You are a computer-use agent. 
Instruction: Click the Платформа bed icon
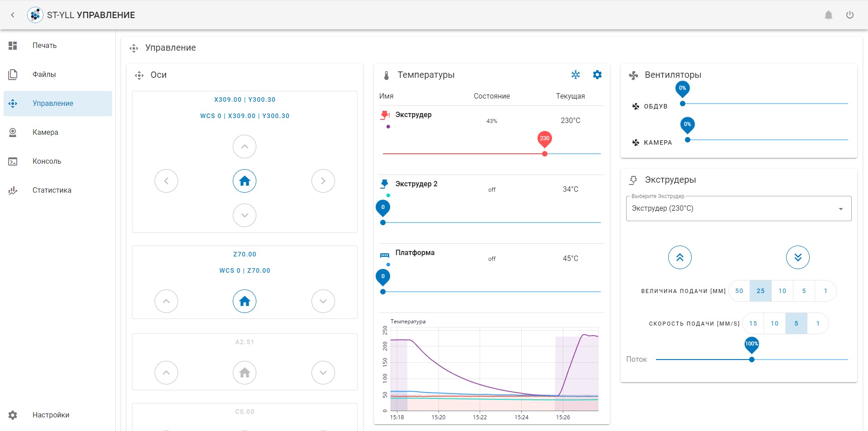pos(385,255)
